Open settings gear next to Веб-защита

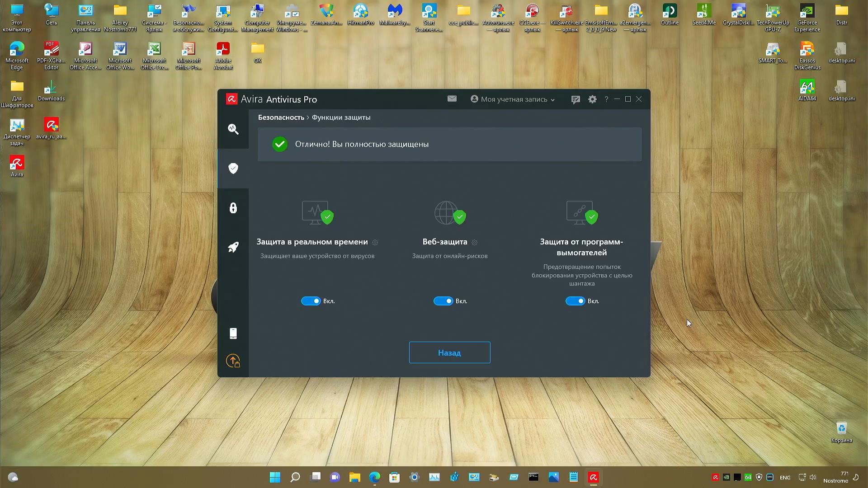tap(474, 242)
